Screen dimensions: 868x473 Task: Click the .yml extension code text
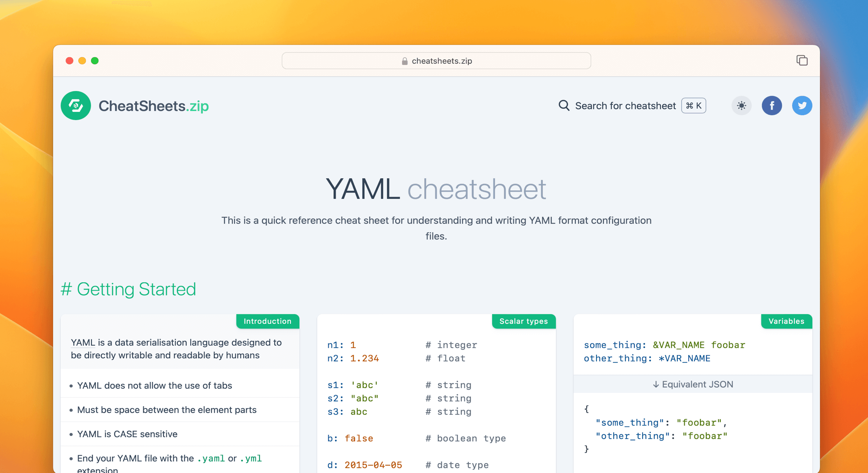click(x=251, y=458)
